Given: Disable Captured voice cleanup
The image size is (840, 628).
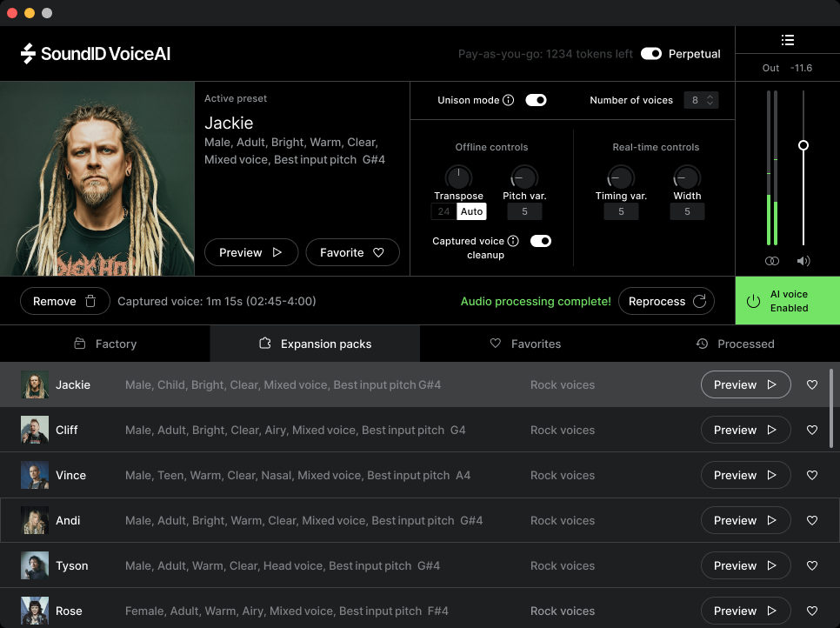Looking at the screenshot, I should tap(540, 241).
